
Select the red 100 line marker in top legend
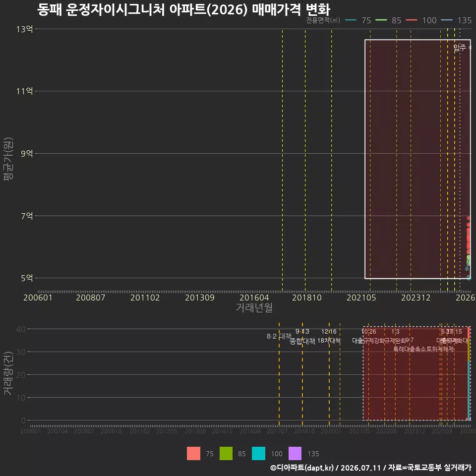pos(412,20)
